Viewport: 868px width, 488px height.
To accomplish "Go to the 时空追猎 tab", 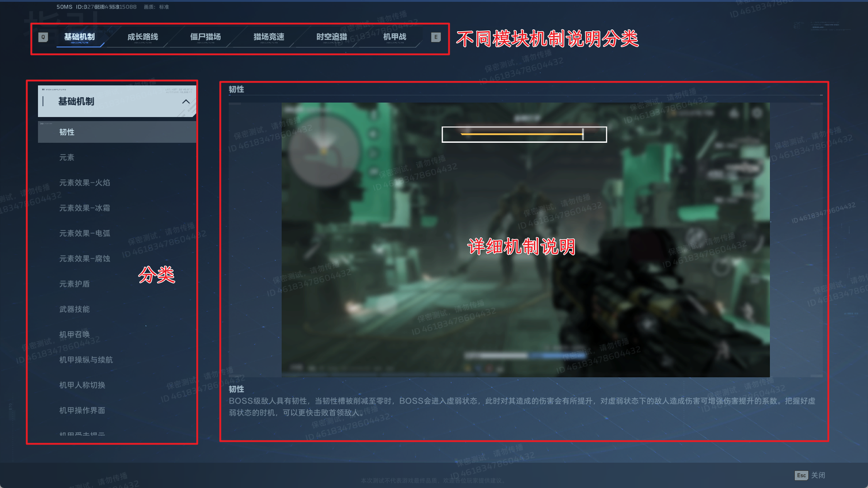I will [x=332, y=37].
